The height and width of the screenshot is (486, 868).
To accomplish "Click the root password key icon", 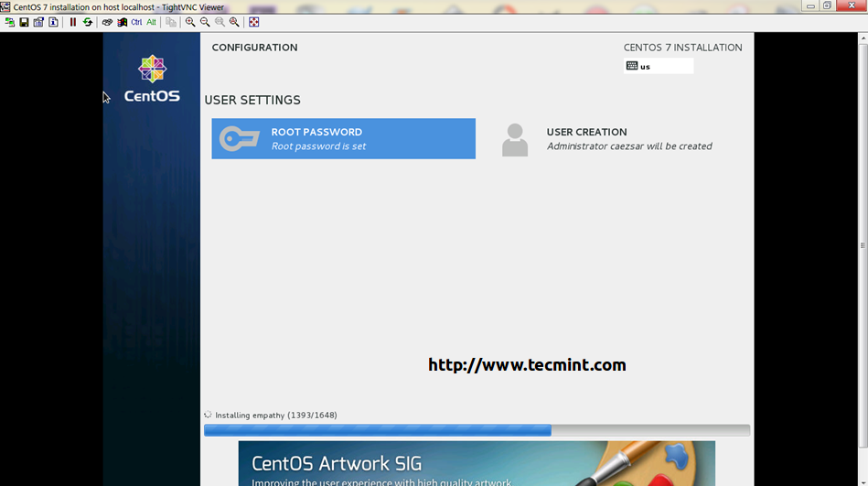I will (239, 138).
